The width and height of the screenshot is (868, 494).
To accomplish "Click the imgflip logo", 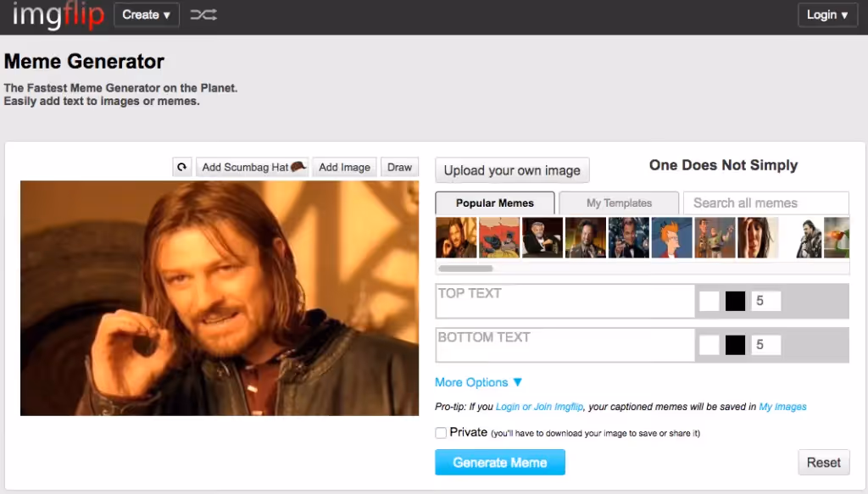I will [x=58, y=15].
